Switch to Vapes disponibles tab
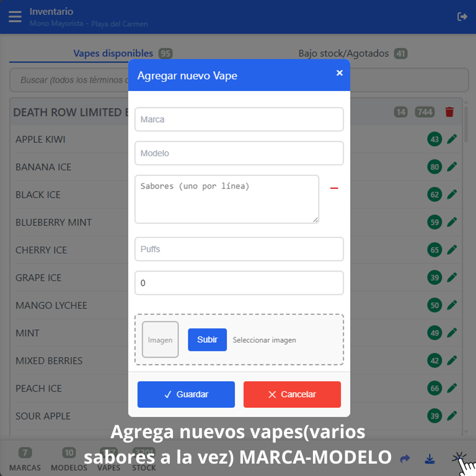476x476 pixels. coord(113,53)
